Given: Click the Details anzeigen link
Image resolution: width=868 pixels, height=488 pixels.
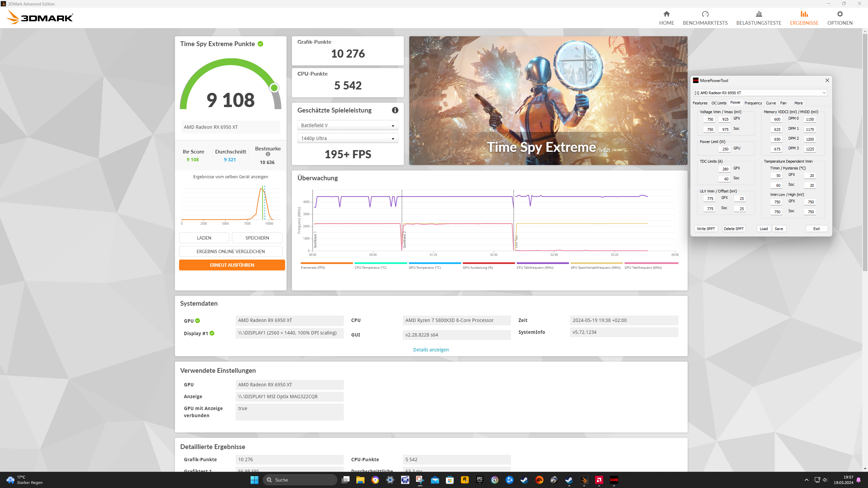Looking at the screenshot, I should pos(431,350).
